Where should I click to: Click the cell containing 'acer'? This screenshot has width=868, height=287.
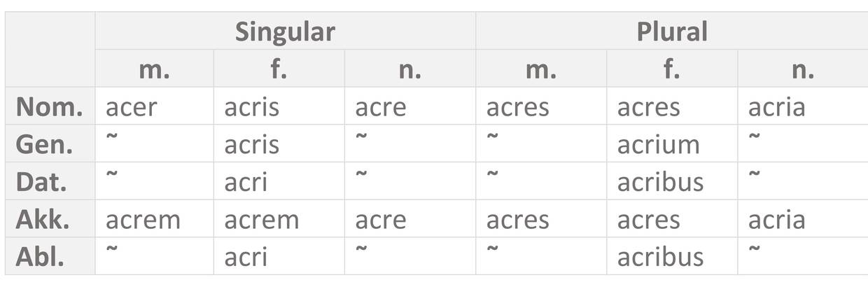[x=132, y=107]
